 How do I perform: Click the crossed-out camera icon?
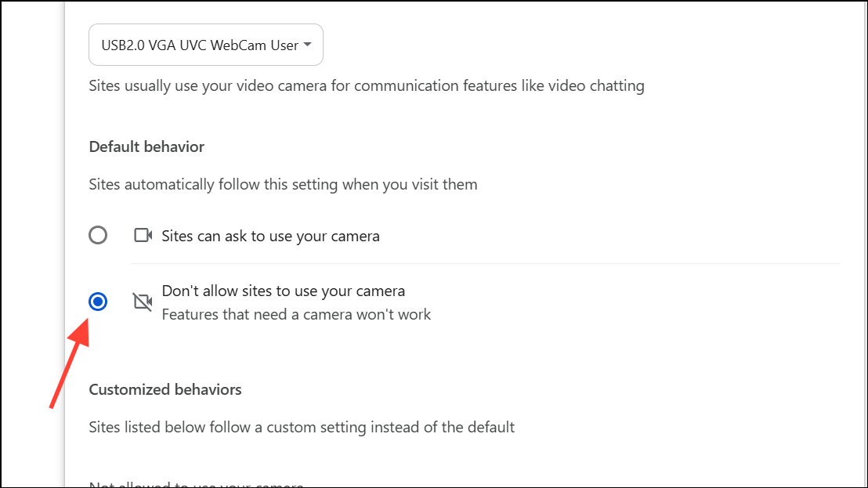pyautogui.click(x=143, y=302)
